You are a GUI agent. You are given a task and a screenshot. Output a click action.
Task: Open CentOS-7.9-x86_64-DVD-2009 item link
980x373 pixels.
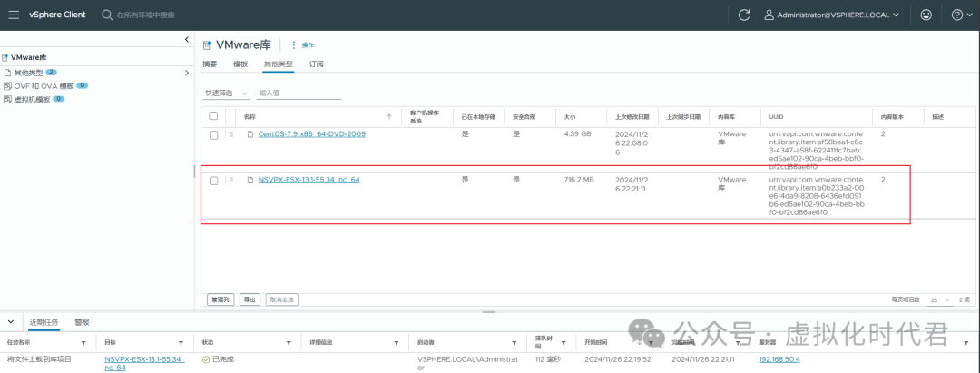pos(312,133)
